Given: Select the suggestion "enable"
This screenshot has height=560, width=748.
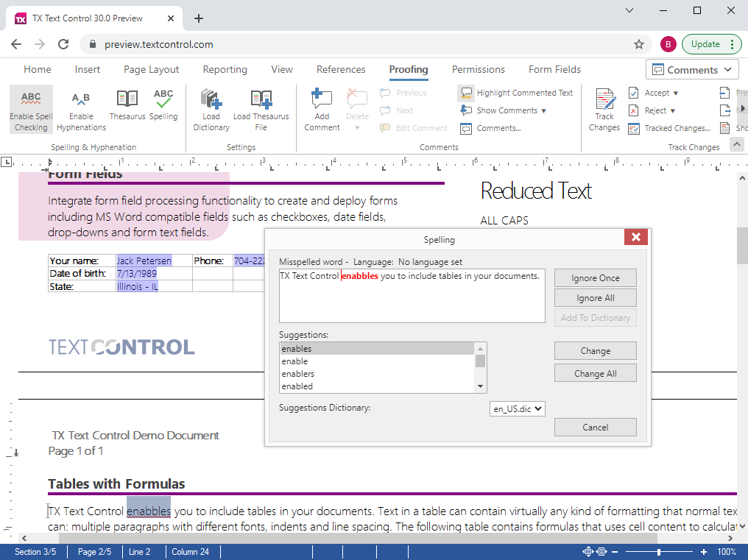Looking at the screenshot, I should point(377,361).
